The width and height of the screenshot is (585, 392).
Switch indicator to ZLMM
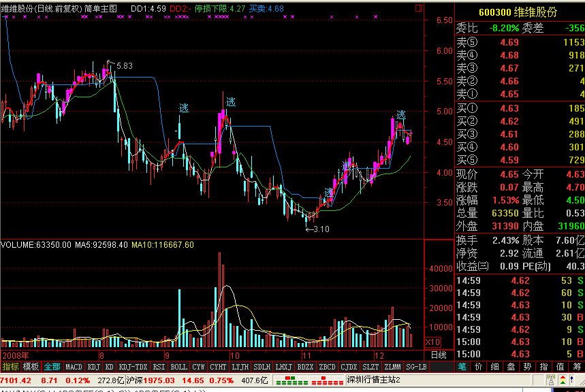pos(392,367)
